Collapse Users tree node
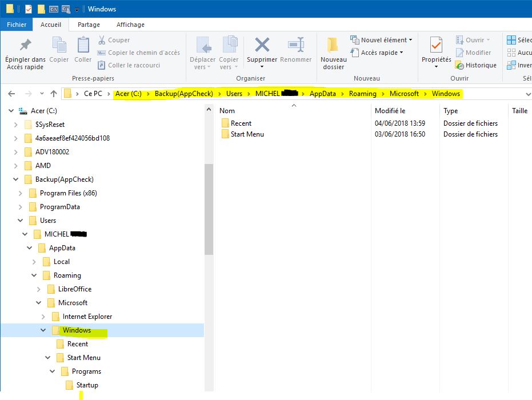Image resolution: width=532 pixels, height=400 pixels. tap(20, 221)
